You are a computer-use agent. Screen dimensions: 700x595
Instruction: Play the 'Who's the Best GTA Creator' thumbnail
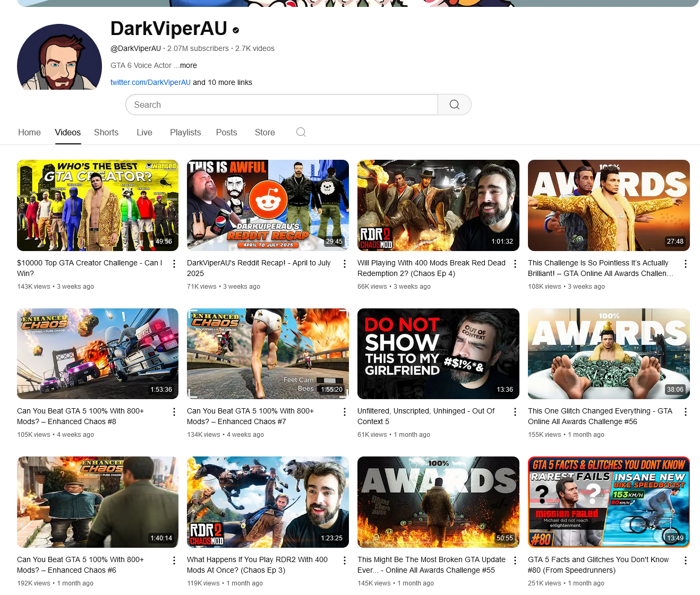tap(98, 205)
